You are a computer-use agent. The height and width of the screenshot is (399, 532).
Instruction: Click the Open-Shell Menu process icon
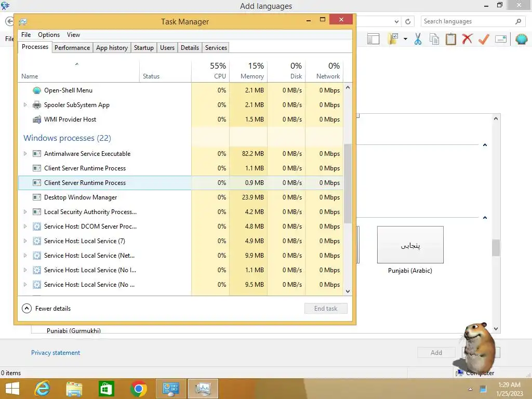point(37,90)
